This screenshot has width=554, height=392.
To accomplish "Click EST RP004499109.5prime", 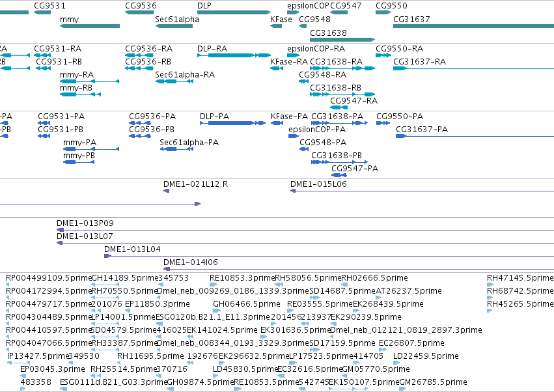I will tap(48, 278).
